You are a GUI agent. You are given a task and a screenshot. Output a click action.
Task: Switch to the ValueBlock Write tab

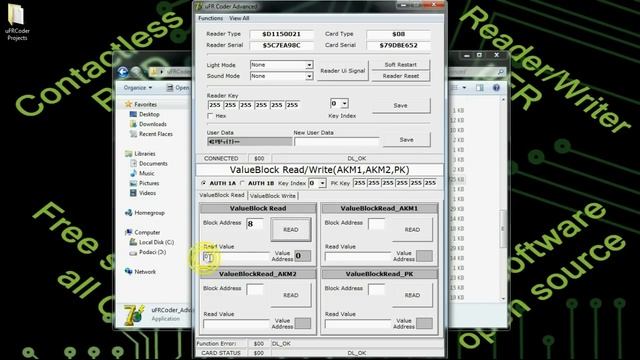pos(273,196)
